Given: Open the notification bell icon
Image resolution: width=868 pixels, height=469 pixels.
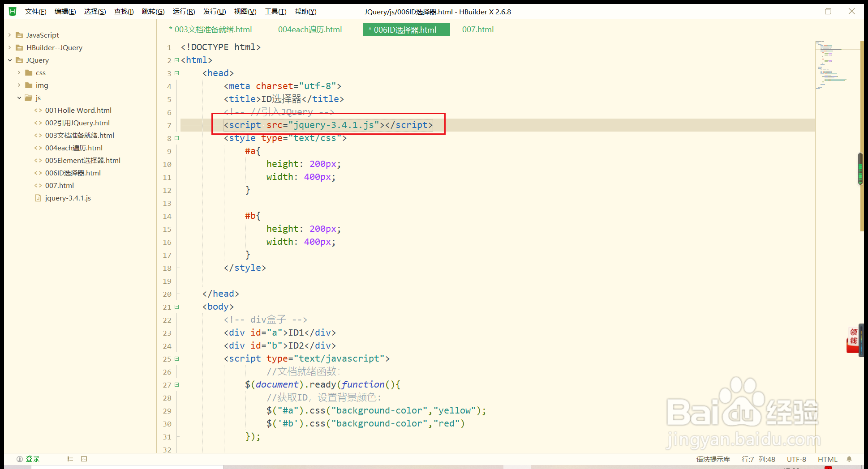Looking at the screenshot, I should click(x=849, y=459).
